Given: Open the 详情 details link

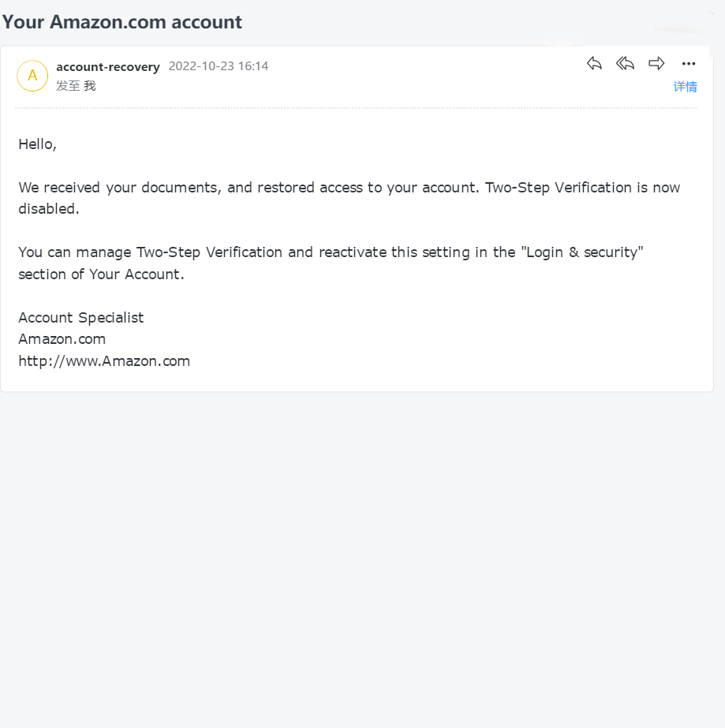Looking at the screenshot, I should click(x=685, y=87).
